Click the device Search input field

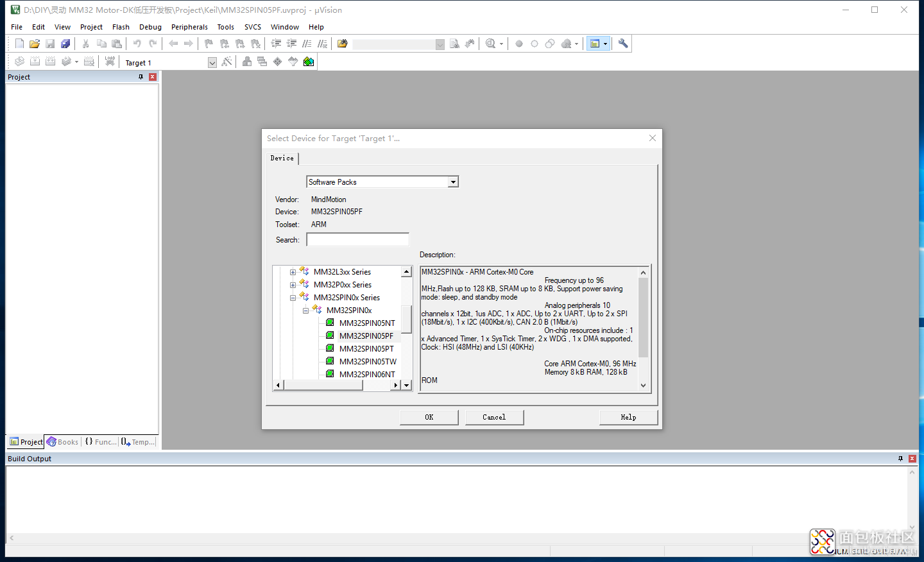(357, 239)
